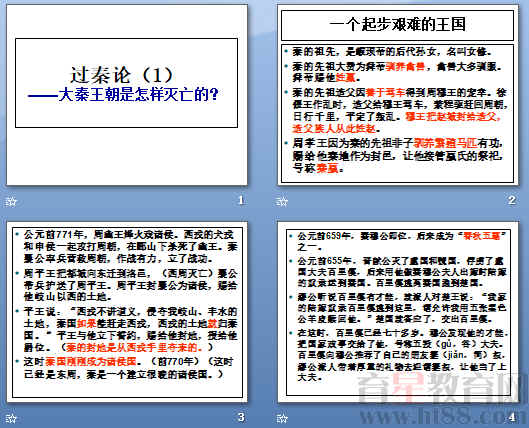Click the animation star icon under slide 4
Screen dimensions: 529x428
pyautogui.click(x=282, y=419)
